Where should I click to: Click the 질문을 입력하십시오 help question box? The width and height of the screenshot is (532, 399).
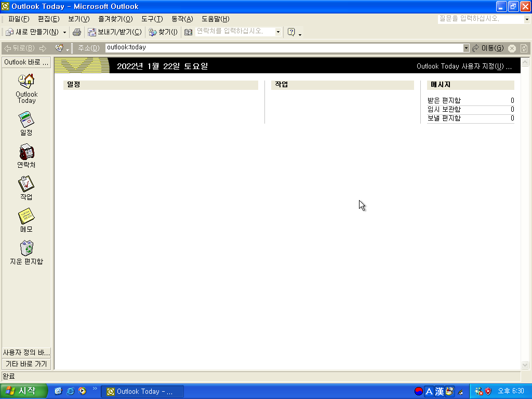481,19
